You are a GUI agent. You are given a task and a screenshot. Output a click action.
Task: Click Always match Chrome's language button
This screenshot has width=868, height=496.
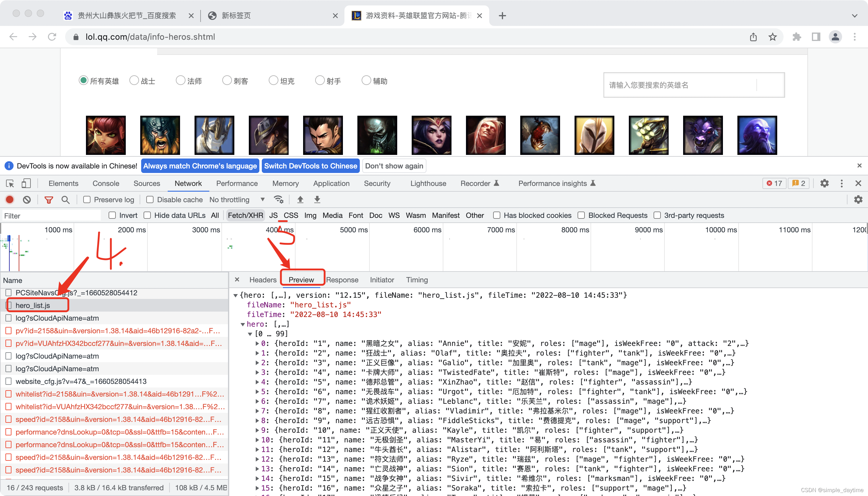tap(200, 166)
